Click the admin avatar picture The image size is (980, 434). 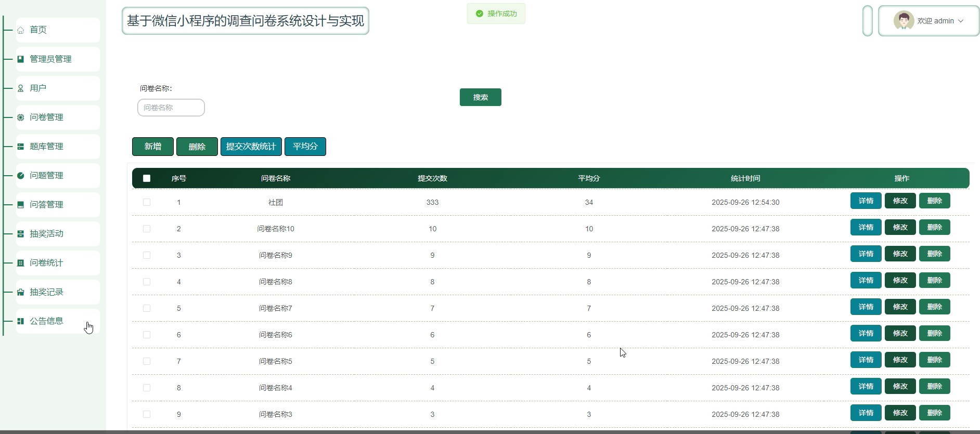pos(904,21)
